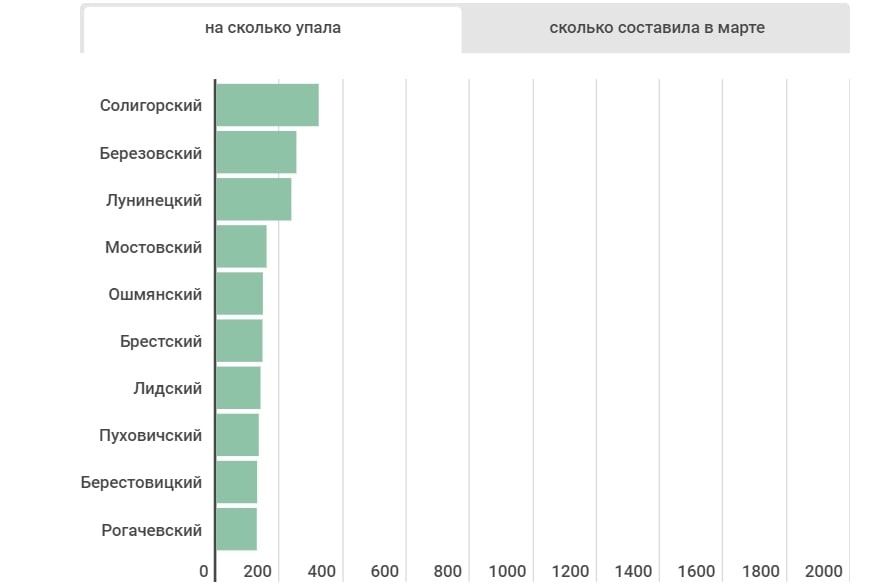Viewport: 871px width, 584px height.
Task: Click the axis value '600'
Action: click(x=384, y=571)
